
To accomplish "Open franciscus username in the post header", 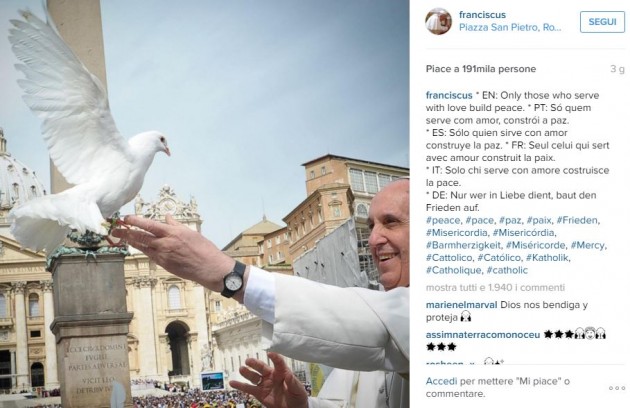I will [x=482, y=15].
